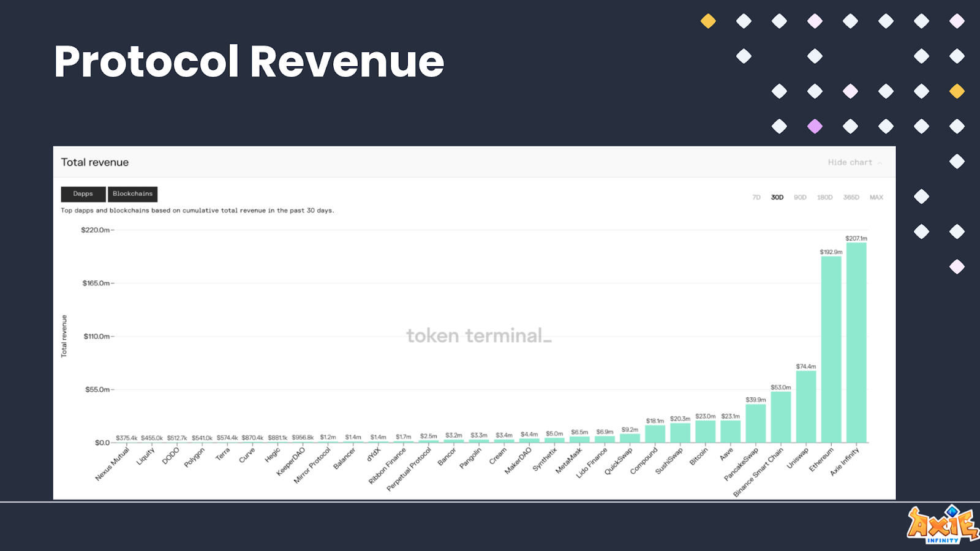Viewport: 980px width, 551px height.
Task: Click the Compound revenue bar
Action: click(x=655, y=434)
